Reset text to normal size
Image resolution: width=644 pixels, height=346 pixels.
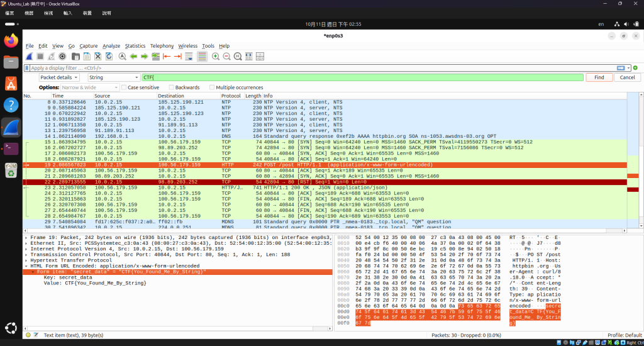click(x=238, y=56)
